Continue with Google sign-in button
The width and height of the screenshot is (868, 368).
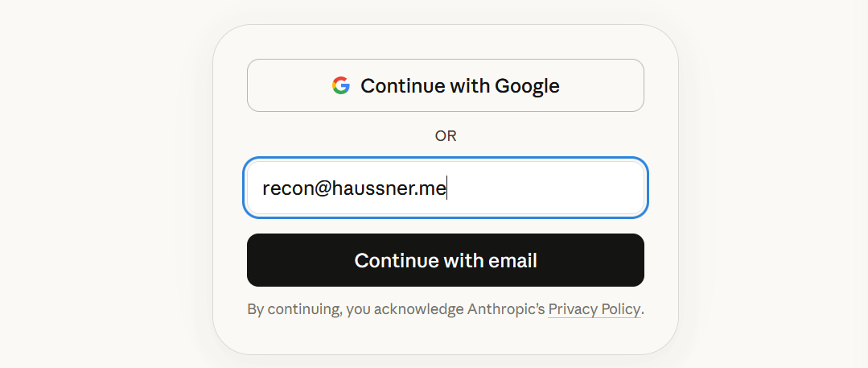446,85
